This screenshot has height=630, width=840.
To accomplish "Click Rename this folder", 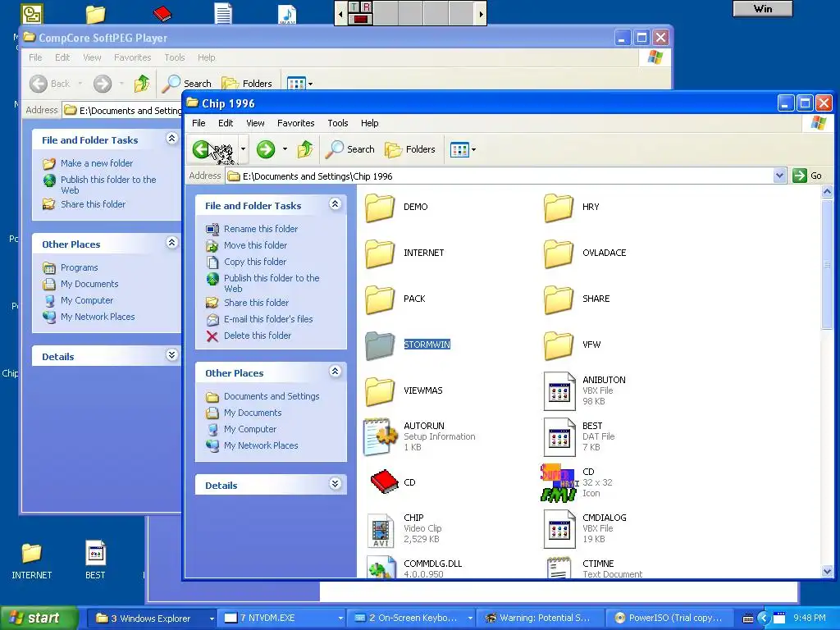I will [260, 229].
